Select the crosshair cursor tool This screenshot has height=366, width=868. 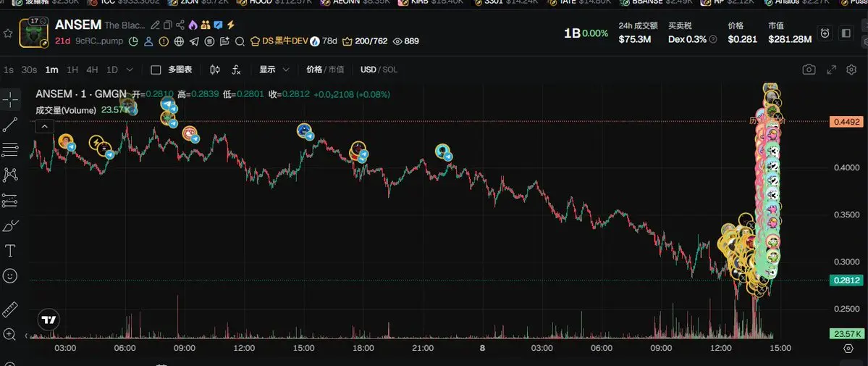[x=11, y=100]
